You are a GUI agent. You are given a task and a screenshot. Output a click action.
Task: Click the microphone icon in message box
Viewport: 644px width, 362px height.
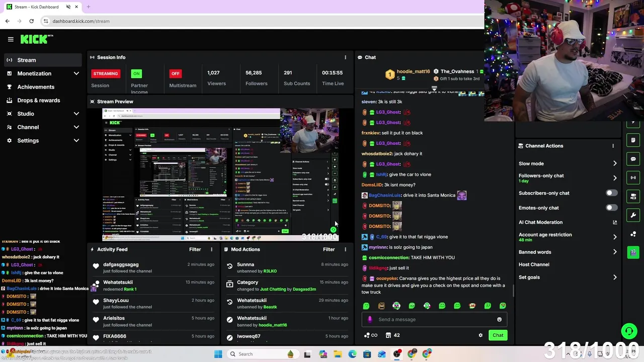point(370,319)
